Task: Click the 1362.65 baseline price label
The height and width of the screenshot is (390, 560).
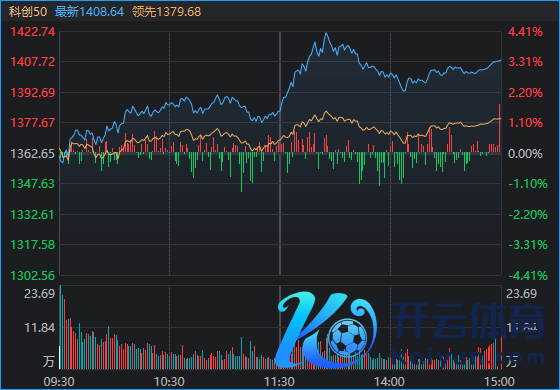Action: pyautogui.click(x=33, y=154)
